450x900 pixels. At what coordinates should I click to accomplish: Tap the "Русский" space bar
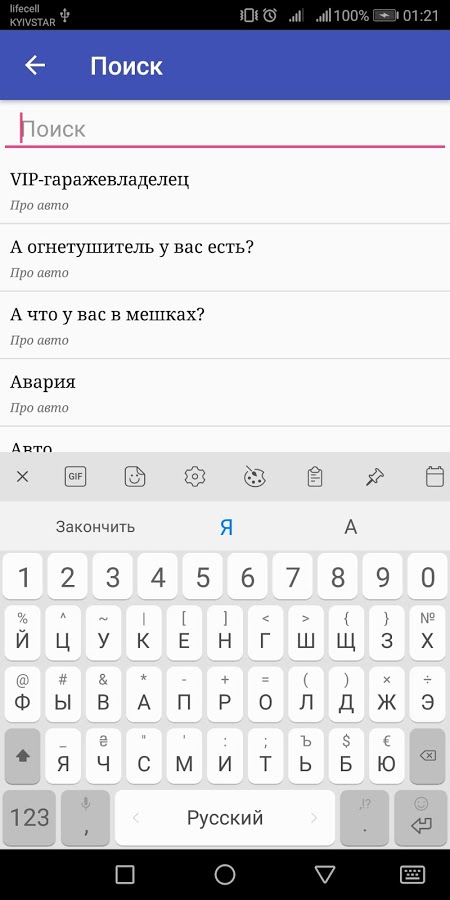[225, 818]
